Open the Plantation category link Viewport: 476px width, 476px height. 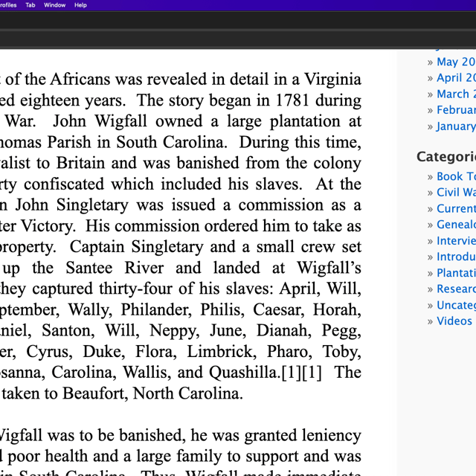(456, 273)
